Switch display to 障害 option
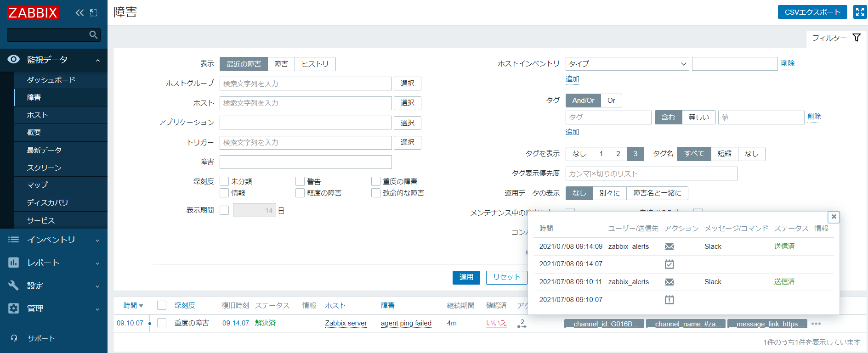Viewport: 868px width, 353px height. coord(281,64)
